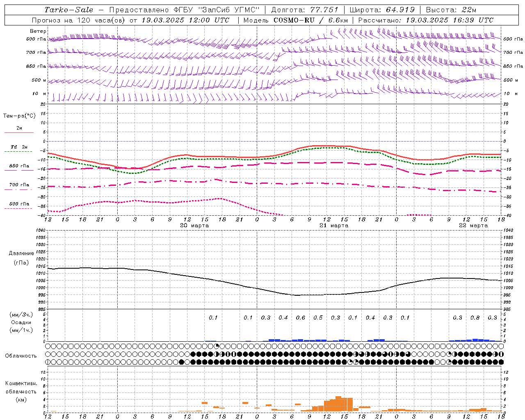Click the Конвективн. облачность (км) label
This screenshot has height=420, width=525.
pos(21,391)
